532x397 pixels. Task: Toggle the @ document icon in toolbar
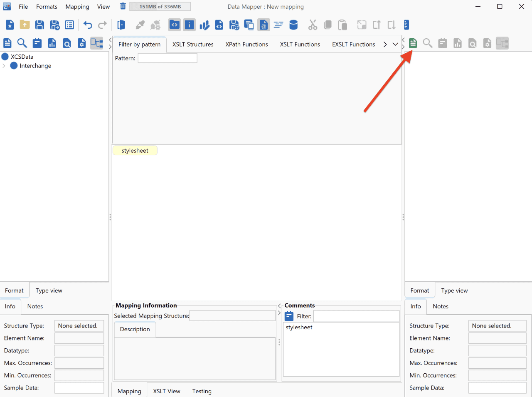coord(264,25)
